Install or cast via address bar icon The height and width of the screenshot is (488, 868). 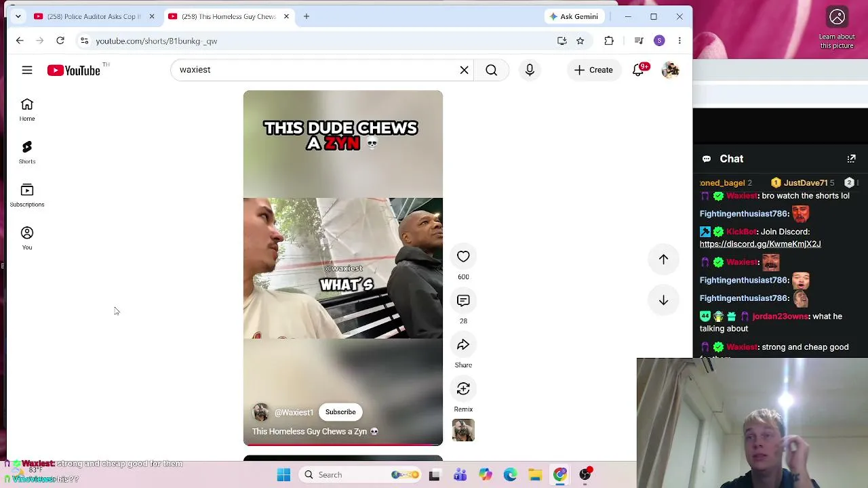561,41
